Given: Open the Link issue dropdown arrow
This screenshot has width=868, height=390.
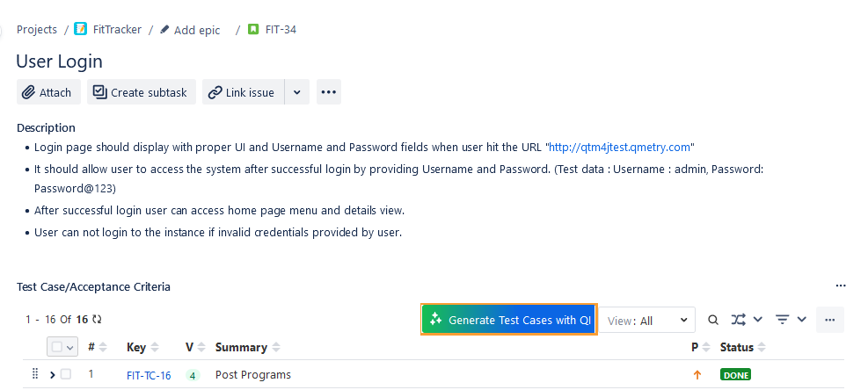Looking at the screenshot, I should point(297,92).
